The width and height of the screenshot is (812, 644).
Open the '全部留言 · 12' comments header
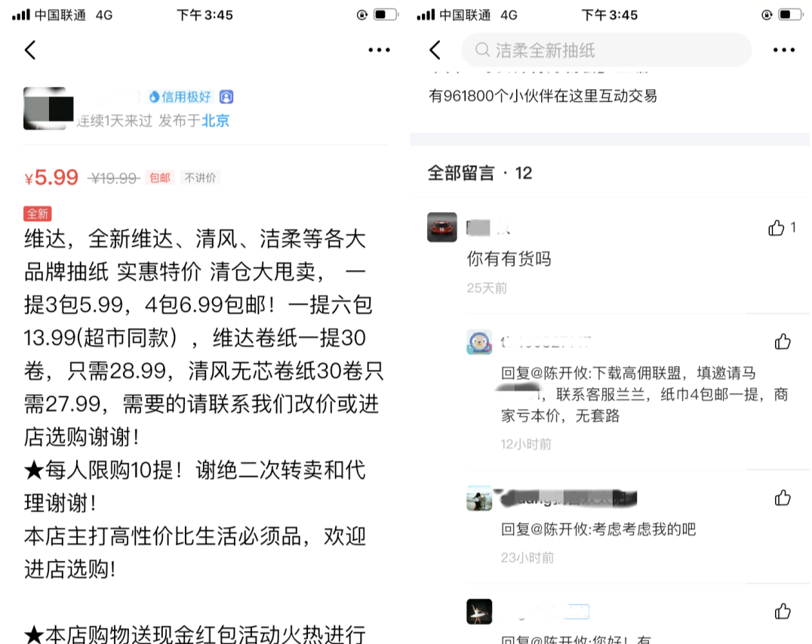click(479, 173)
